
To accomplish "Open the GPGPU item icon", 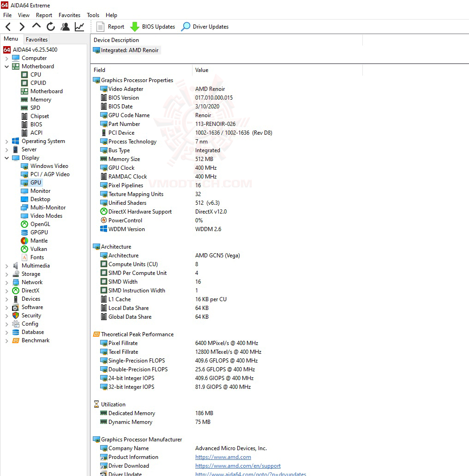I will pos(24,232).
